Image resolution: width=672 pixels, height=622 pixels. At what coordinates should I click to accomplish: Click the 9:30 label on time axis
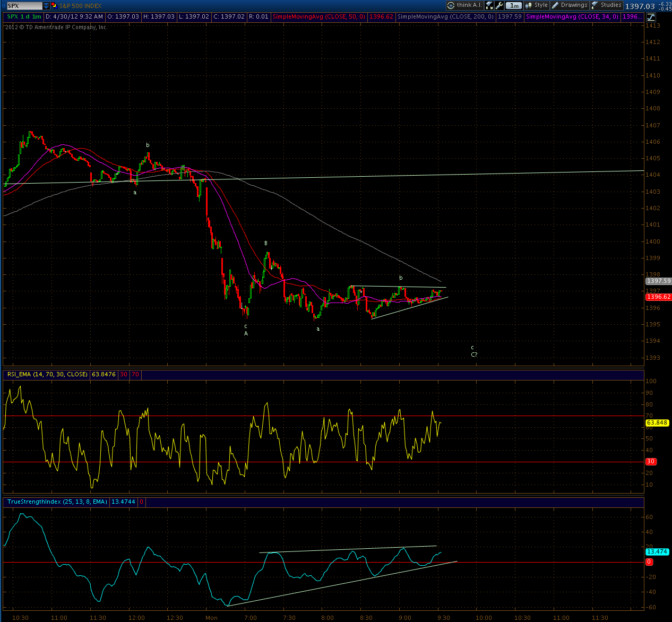click(x=444, y=618)
